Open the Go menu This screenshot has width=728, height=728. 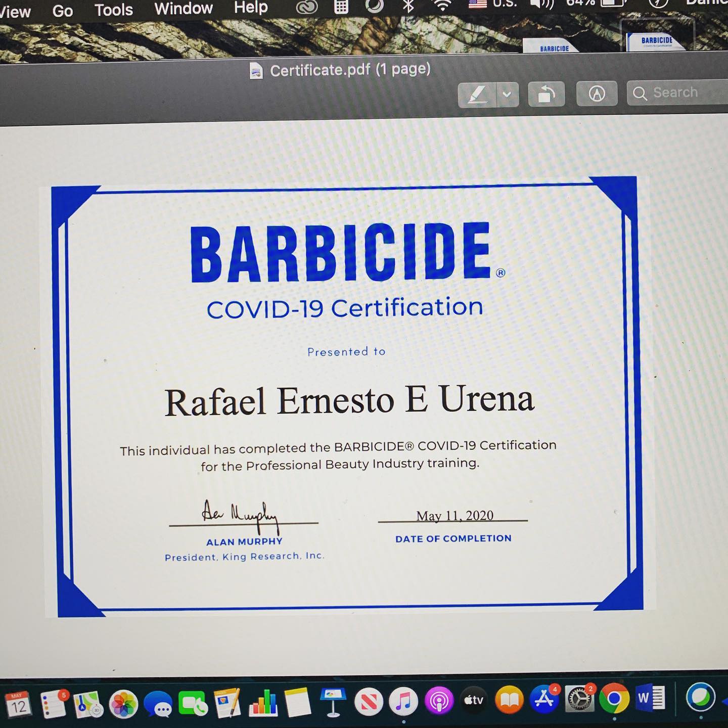pos(63,11)
